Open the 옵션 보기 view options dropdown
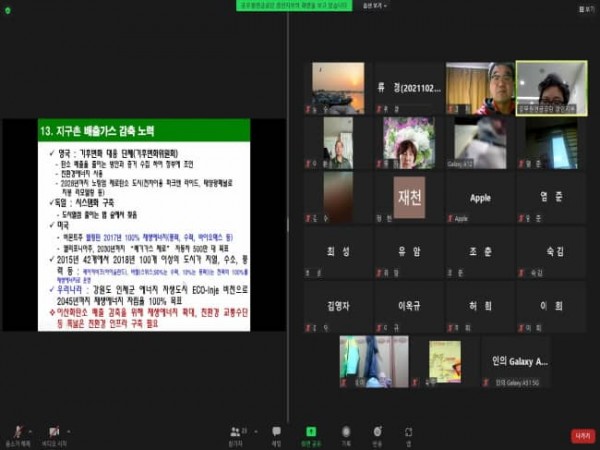This screenshot has width=600, height=450. [x=375, y=6]
